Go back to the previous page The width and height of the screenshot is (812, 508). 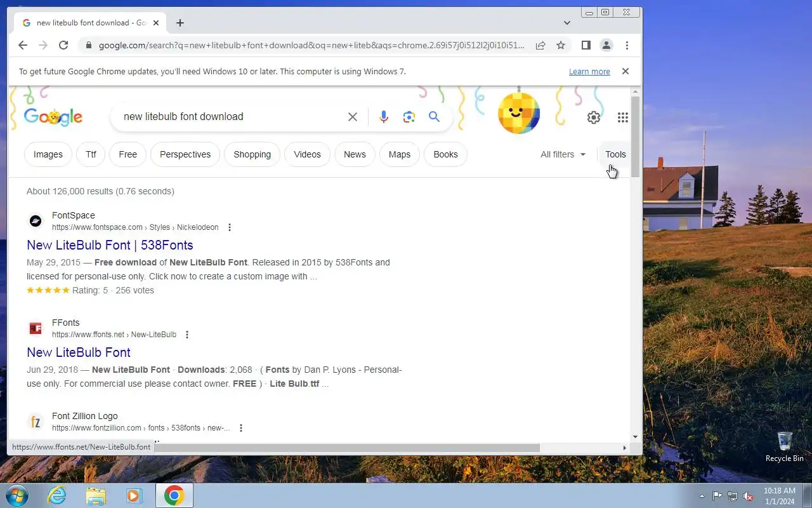point(23,45)
